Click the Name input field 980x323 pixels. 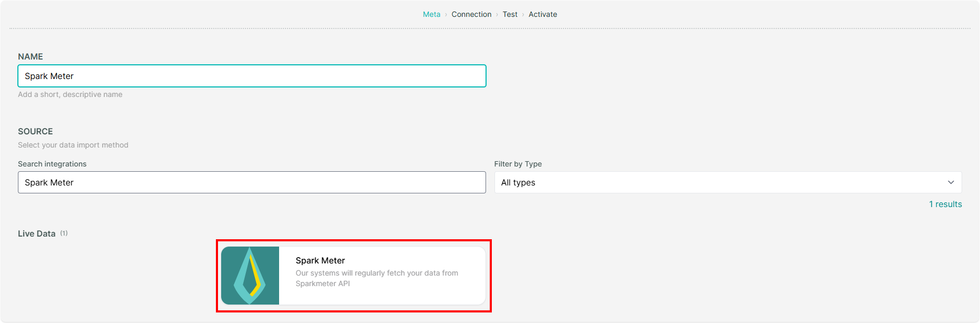(252, 76)
